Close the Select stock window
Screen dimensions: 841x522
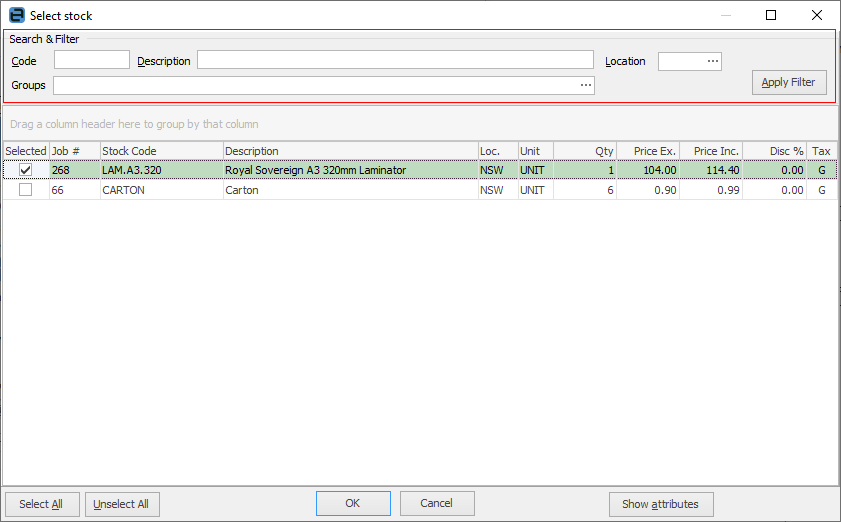(817, 15)
